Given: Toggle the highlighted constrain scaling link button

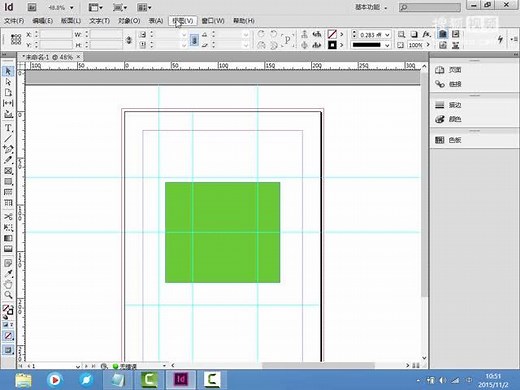Looking at the screenshot, I should click(194, 40).
